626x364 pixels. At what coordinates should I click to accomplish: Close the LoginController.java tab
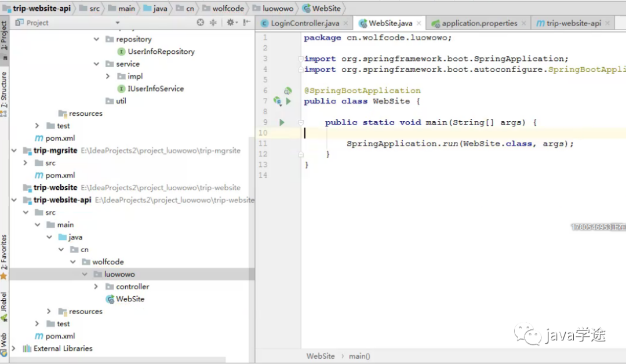(346, 24)
